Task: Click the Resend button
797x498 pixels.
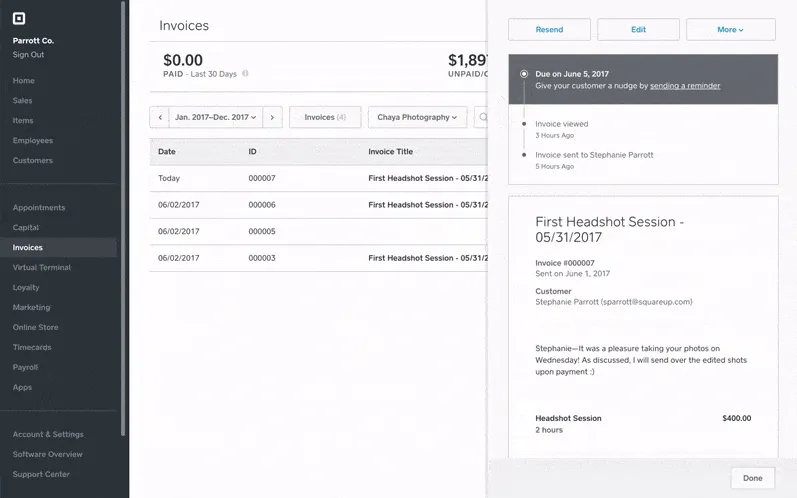Action: coord(549,29)
